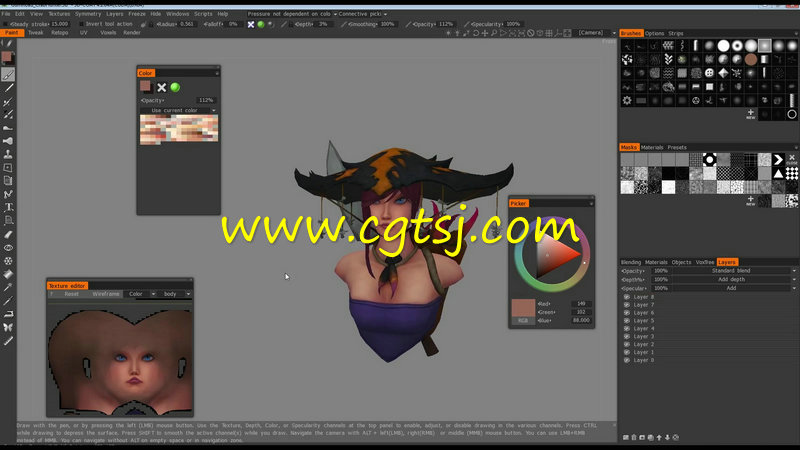Toggle visibility of Layer 5
This screenshot has height=450, width=800.
(627, 320)
